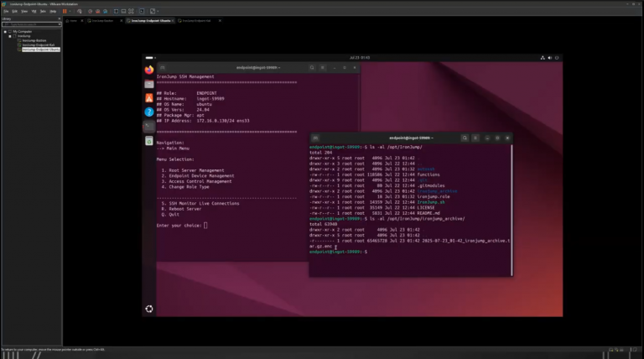Open hamburger menu in front terminal window
This screenshot has height=359, width=644.
point(475,138)
